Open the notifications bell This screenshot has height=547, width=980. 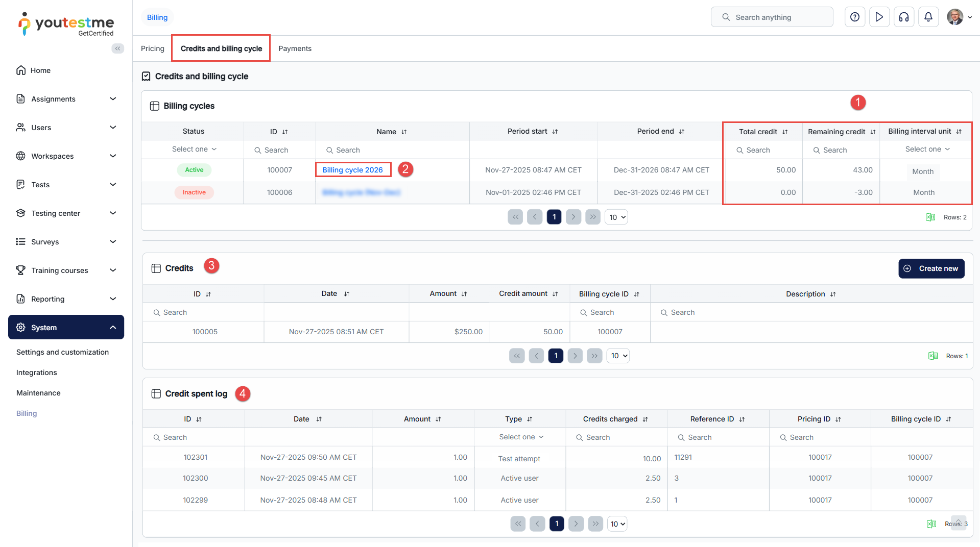928,17
